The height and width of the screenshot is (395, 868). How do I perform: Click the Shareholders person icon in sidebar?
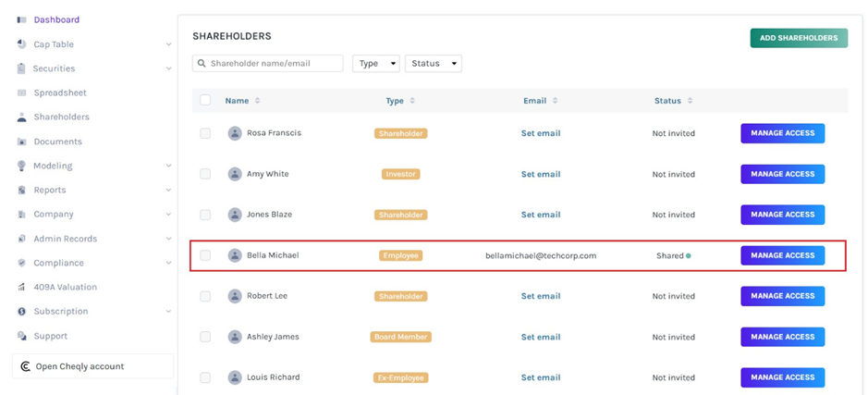point(21,117)
